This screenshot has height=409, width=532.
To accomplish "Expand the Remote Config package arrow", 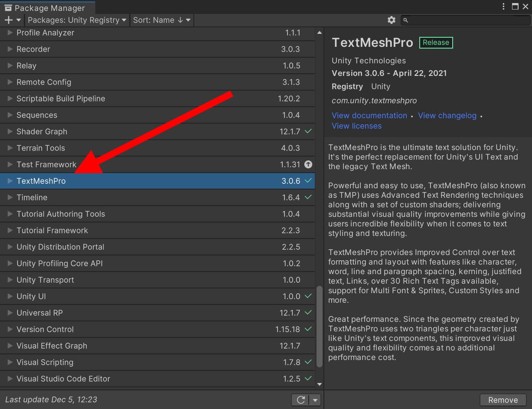I will (10, 82).
